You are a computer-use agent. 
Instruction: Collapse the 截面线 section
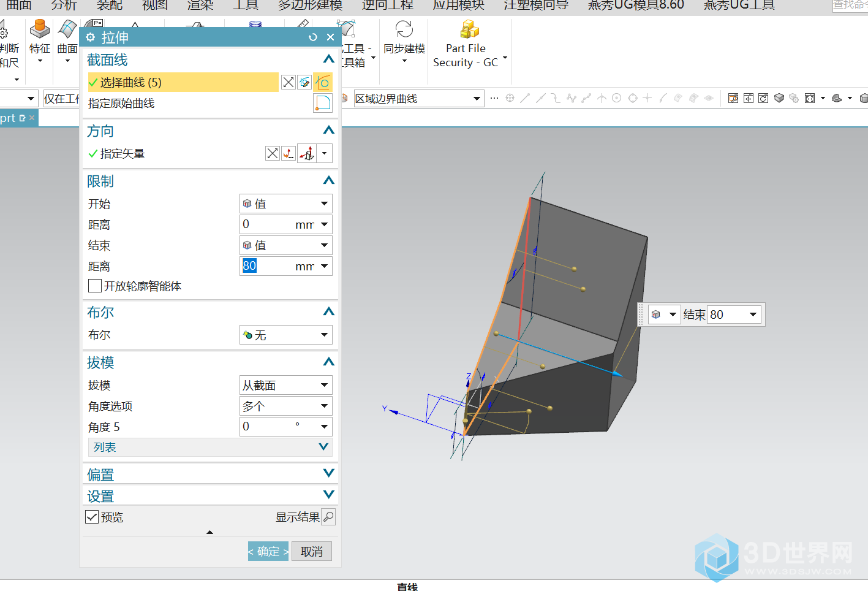coord(329,59)
